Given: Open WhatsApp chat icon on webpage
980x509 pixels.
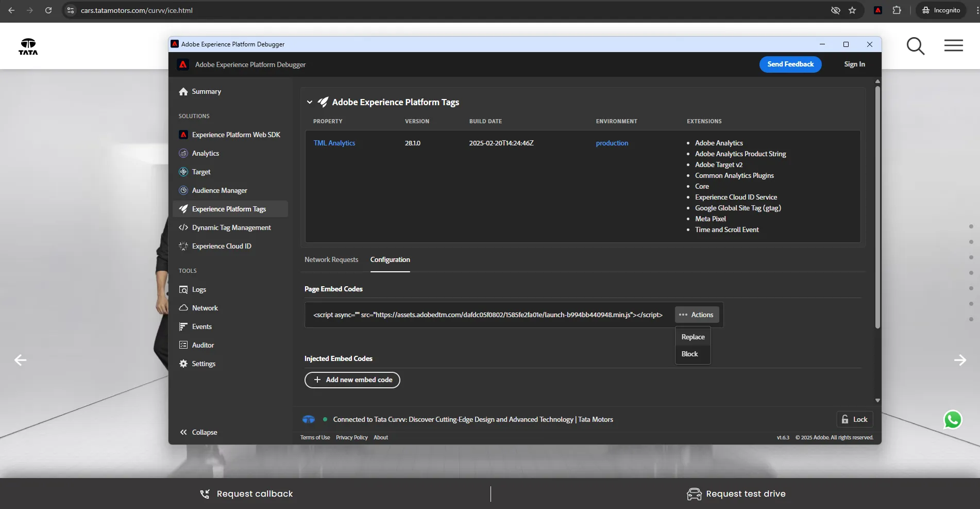Looking at the screenshot, I should (953, 420).
